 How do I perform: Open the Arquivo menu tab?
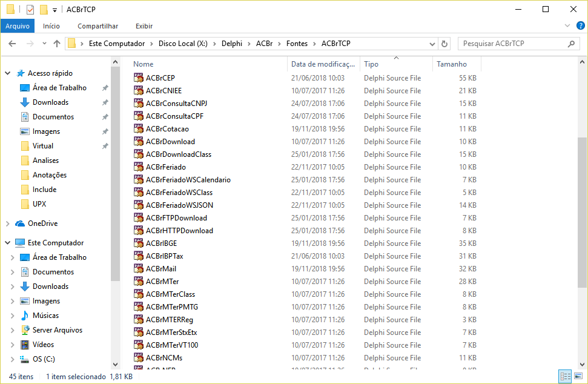17,26
